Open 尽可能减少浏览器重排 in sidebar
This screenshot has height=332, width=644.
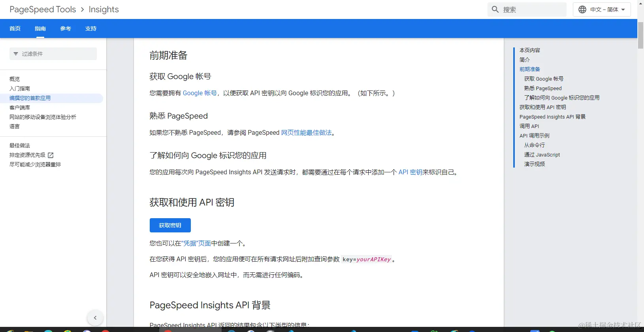click(x=35, y=164)
